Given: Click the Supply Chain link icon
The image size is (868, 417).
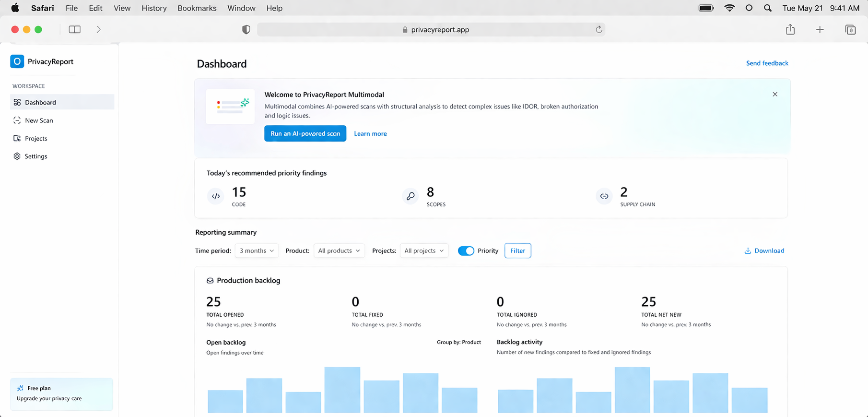Looking at the screenshot, I should coord(604,196).
